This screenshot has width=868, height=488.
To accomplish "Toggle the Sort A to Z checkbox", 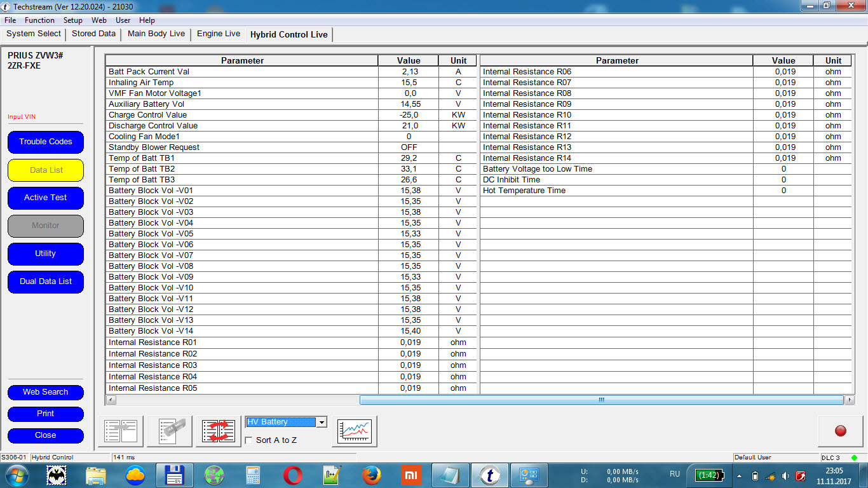I will click(249, 440).
